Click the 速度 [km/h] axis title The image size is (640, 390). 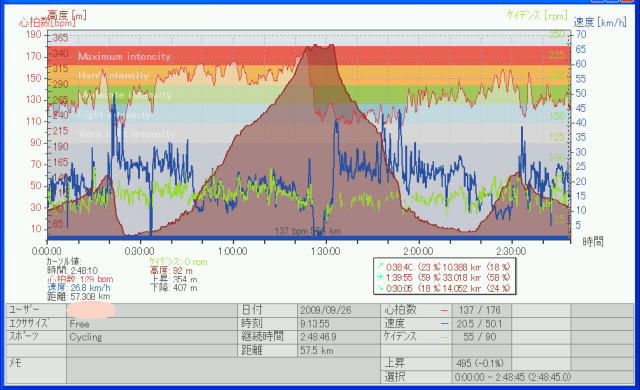pyautogui.click(x=600, y=22)
